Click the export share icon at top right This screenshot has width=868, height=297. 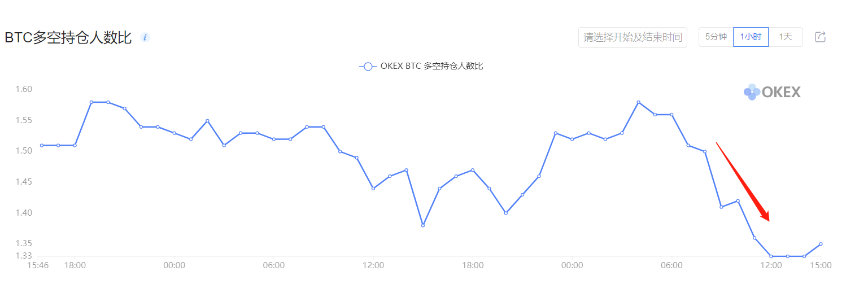(x=821, y=37)
